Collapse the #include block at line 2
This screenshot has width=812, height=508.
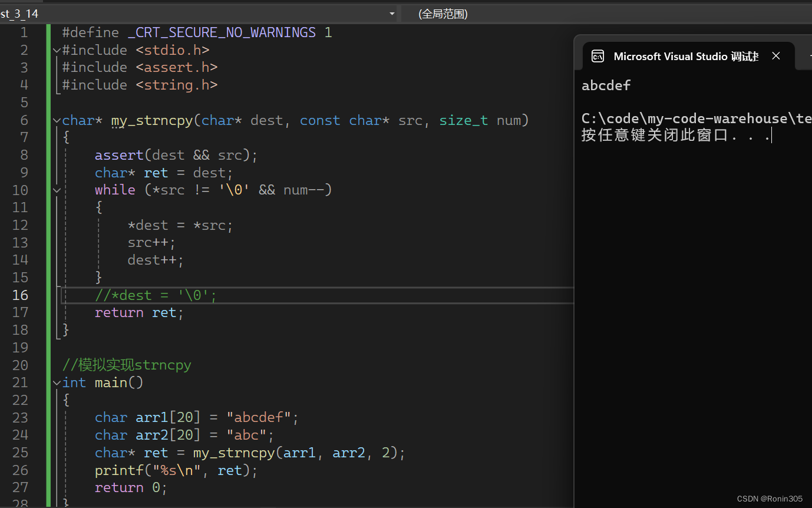[57, 50]
